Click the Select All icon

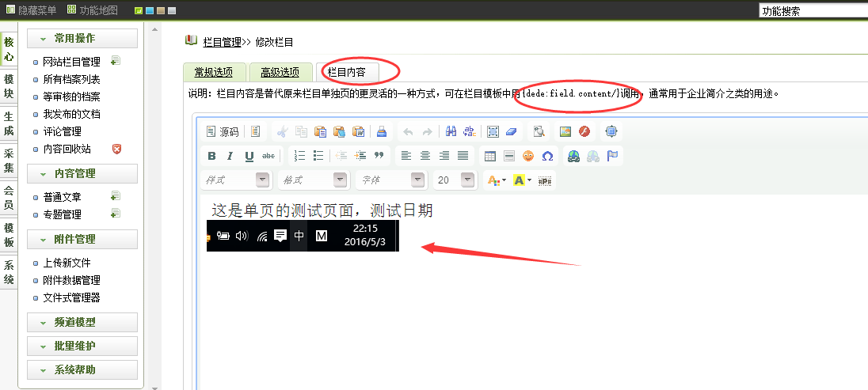[x=493, y=131]
